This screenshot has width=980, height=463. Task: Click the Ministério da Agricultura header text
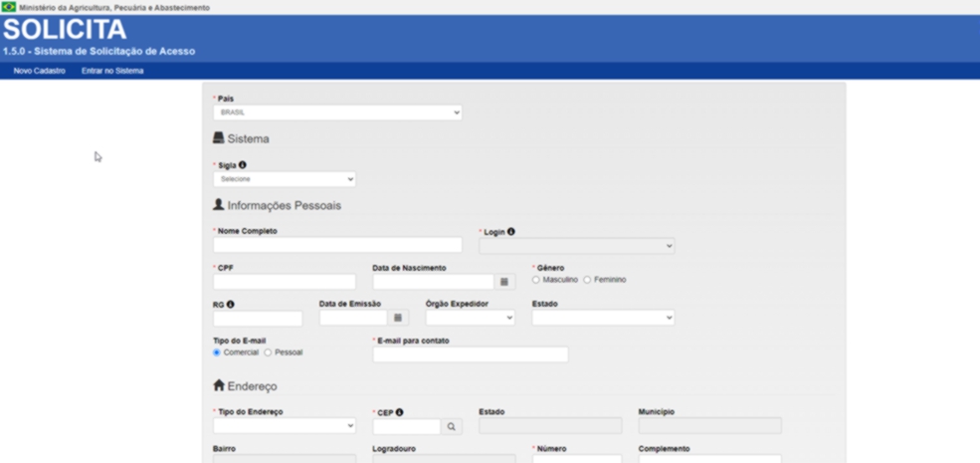pos(114,8)
